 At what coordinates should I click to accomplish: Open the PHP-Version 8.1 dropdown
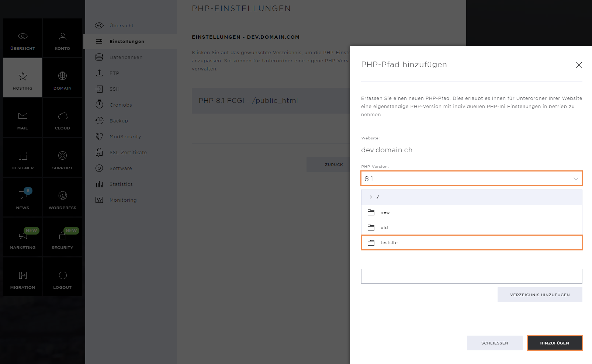pos(471,178)
